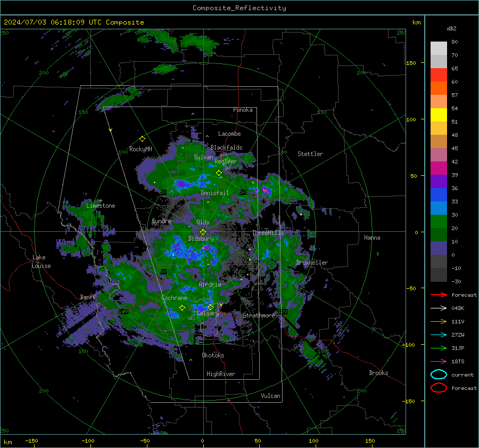Viewport: 479px width, 448px height.
Task: Click the yellow diamond marker near RockyMH
Action: coord(142,139)
